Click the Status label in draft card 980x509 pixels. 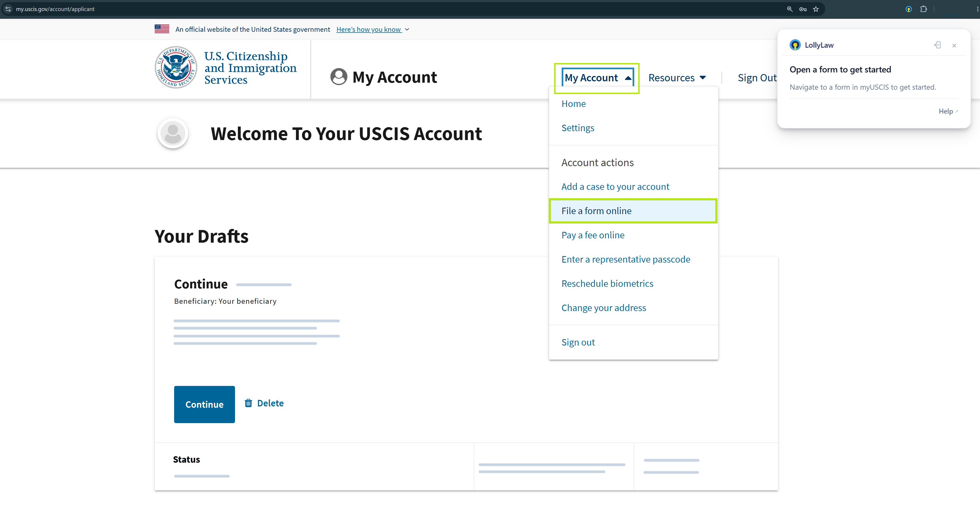point(187,460)
